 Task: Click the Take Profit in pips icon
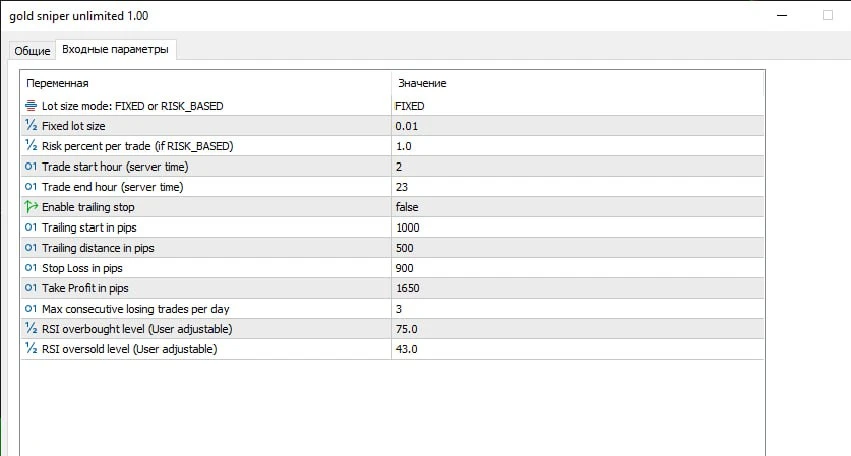31,288
